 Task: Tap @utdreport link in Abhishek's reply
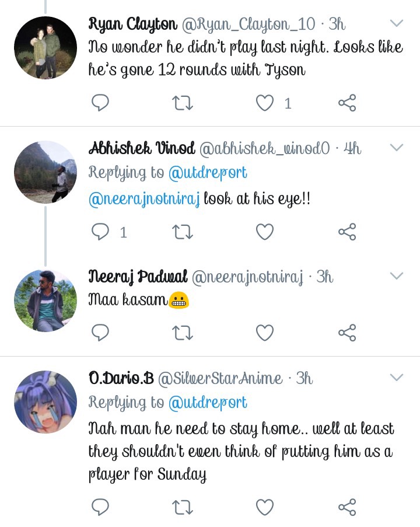coord(207,173)
